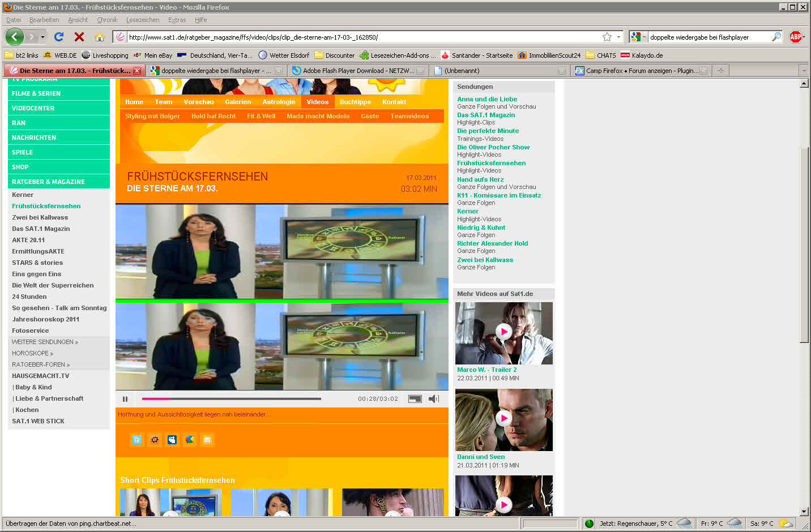Open the Astrologie navigation link
The height and width of the screenshot is (532, 811).
(x=279, y=102)
